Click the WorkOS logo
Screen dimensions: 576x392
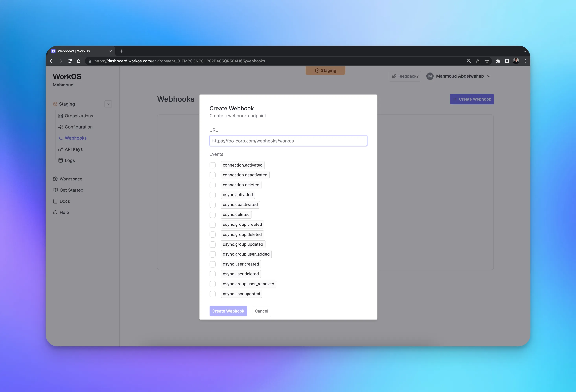click(x=67, y=76)
